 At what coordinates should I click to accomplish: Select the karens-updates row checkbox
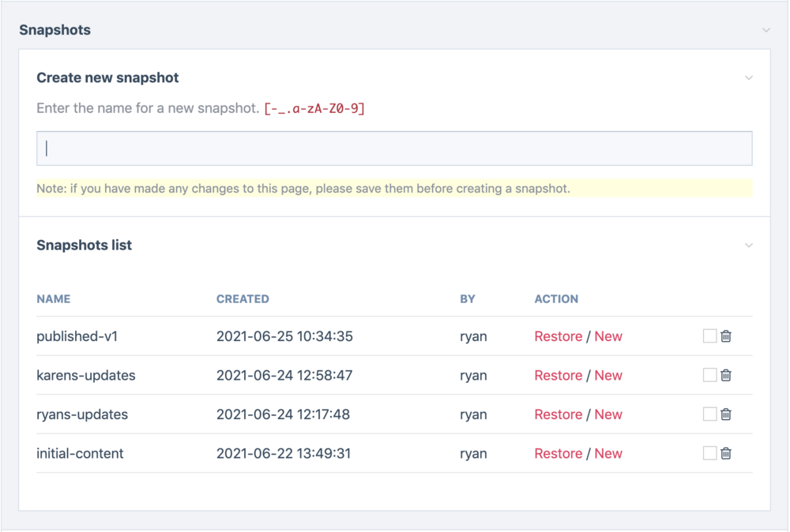click(709, 375)
